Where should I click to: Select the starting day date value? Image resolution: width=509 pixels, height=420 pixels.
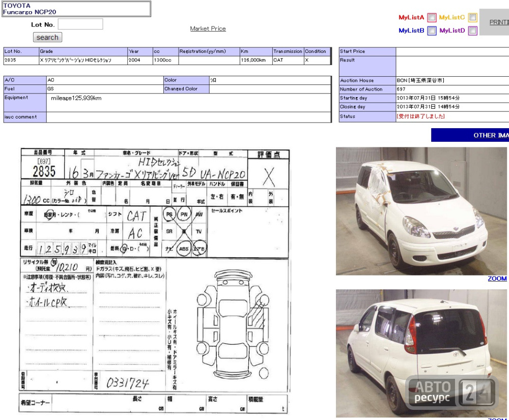(x=428, y=98)
